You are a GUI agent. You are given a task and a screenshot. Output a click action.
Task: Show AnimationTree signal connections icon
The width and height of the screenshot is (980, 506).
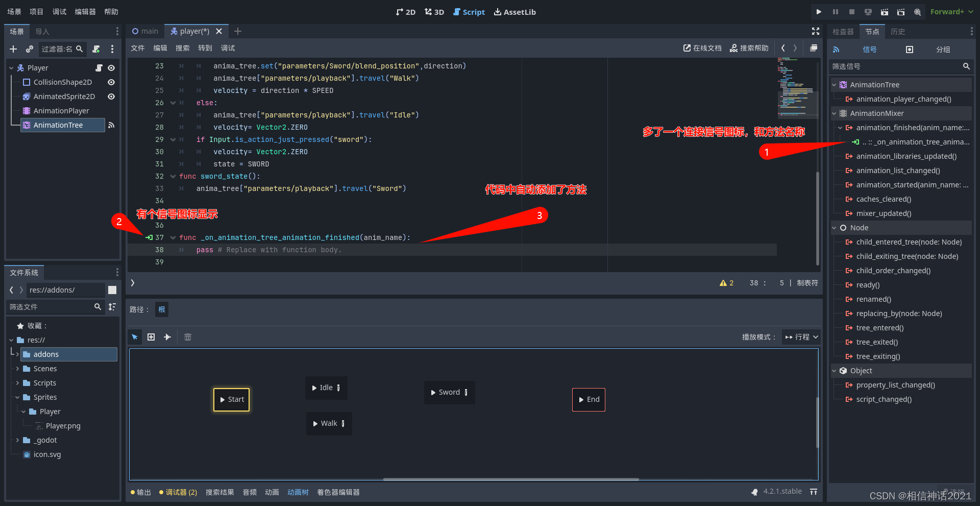point(111,125)
